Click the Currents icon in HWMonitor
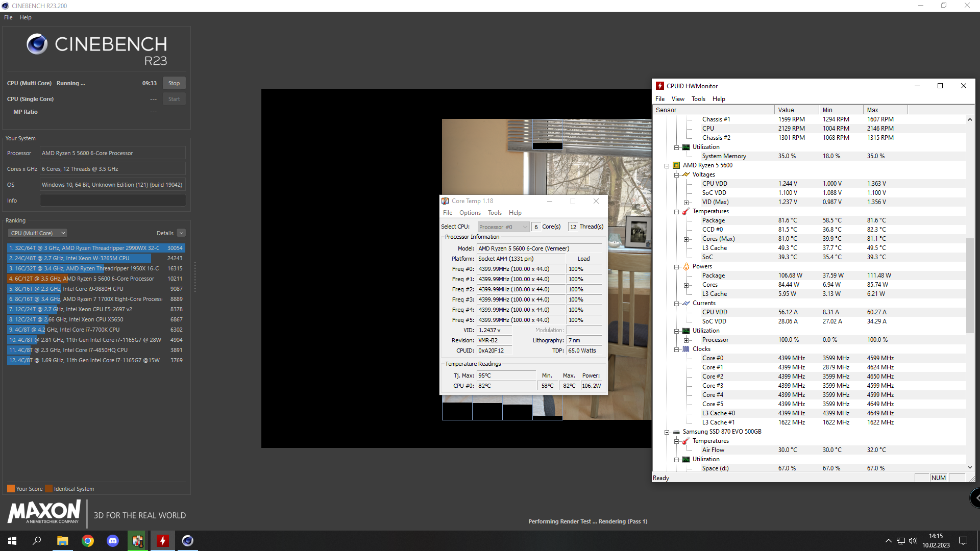980x551 pixels. 685,303
